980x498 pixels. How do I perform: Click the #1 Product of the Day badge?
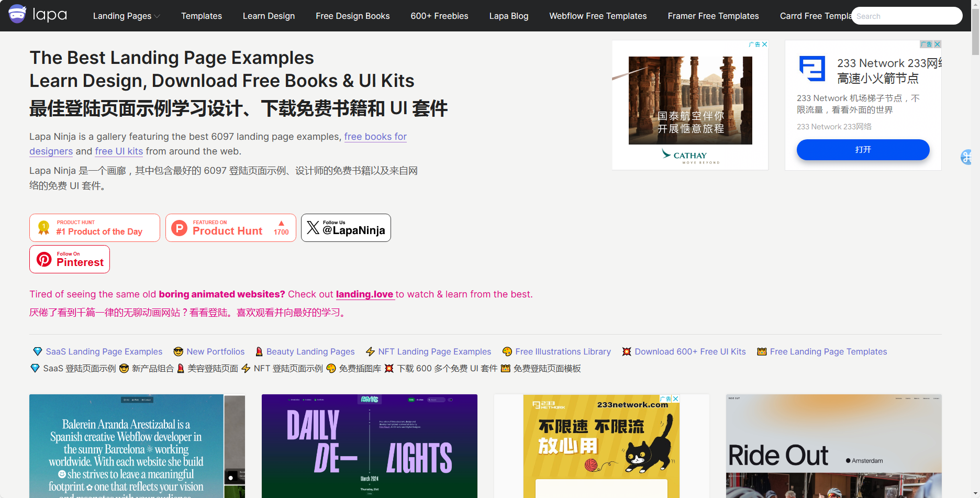pyautogui.click(x=95, y=228)
